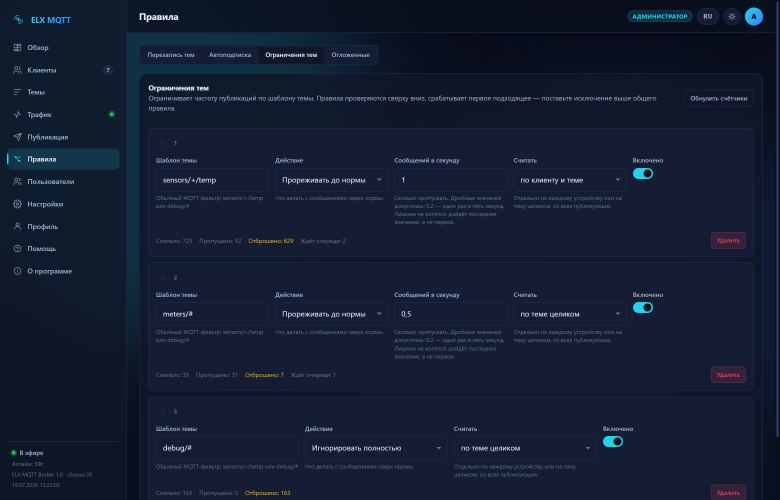This screenshot has height=500, width=780.
Task: Grab the drag handle of rule 2
Action: (163, 277)
